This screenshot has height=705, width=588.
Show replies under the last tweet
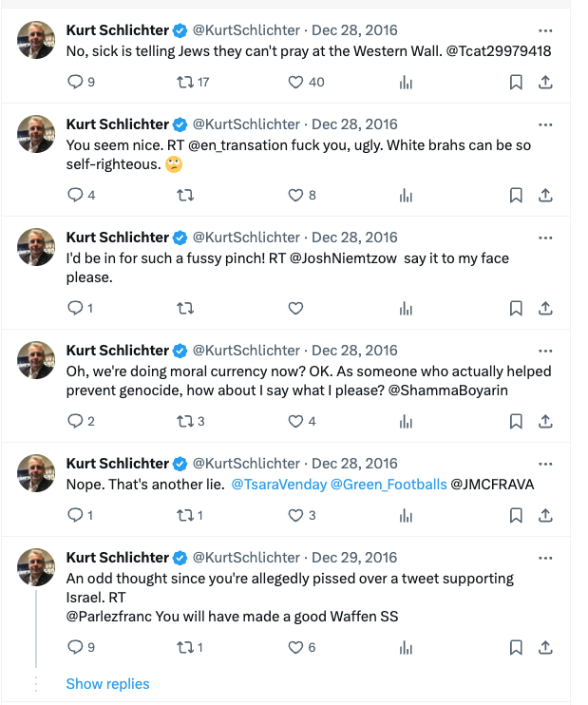coord(107,684)
